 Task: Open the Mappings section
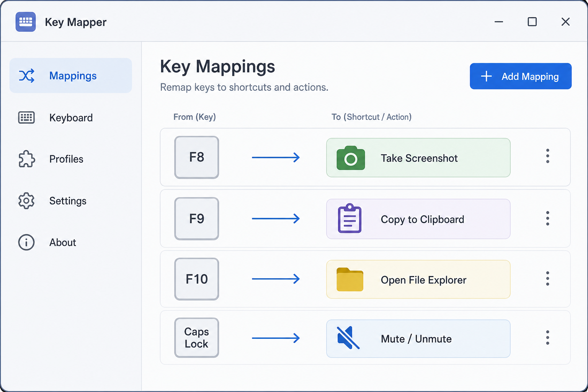coord(71,75)
